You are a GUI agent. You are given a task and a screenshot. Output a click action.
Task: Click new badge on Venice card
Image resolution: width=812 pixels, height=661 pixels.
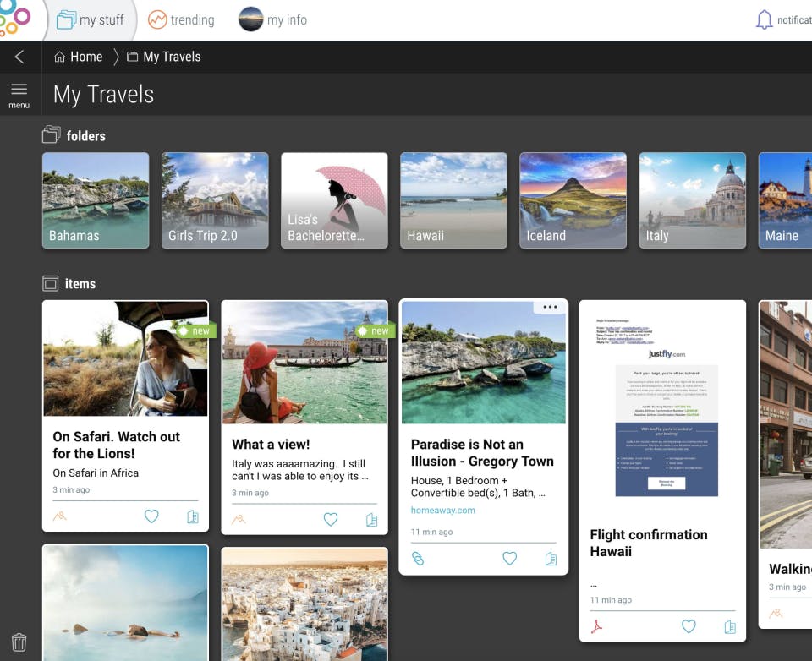(376, 330)
